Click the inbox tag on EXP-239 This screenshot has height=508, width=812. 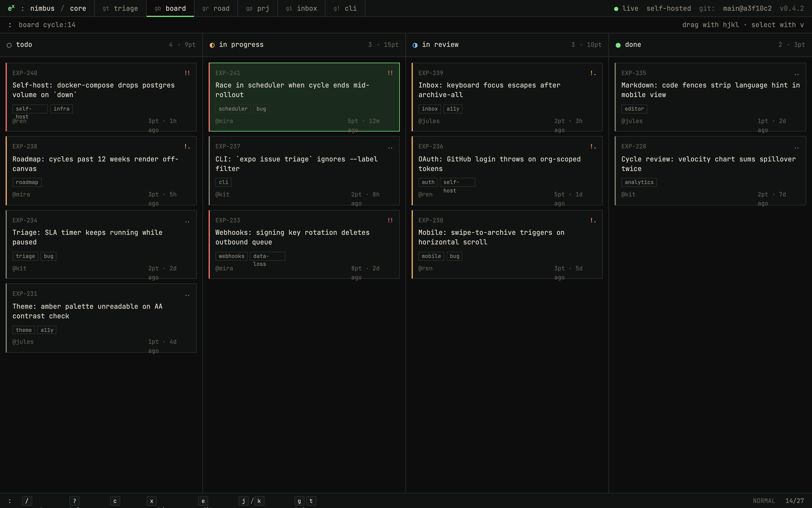click(x=429, y=109)
